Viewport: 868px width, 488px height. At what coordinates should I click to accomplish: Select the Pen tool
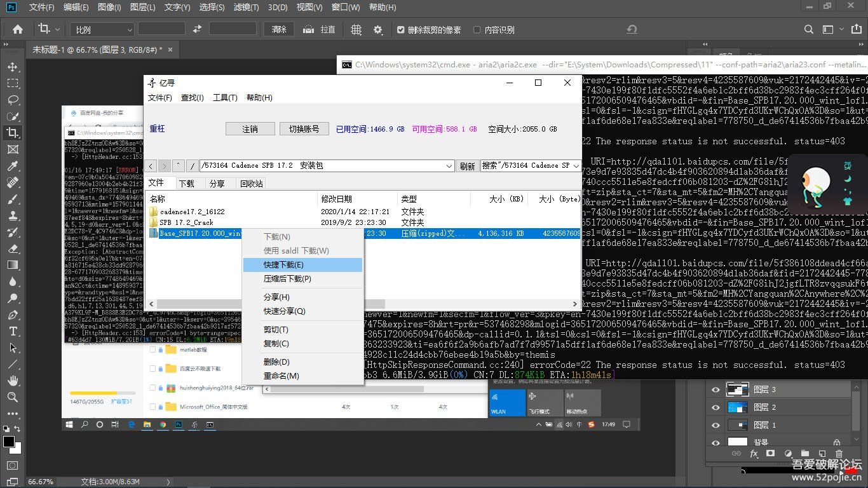pyautogui.click(x=13, y=315)
